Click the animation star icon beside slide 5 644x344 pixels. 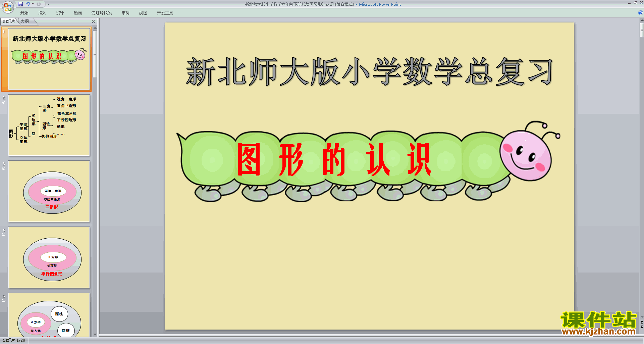tap(4, 301)
